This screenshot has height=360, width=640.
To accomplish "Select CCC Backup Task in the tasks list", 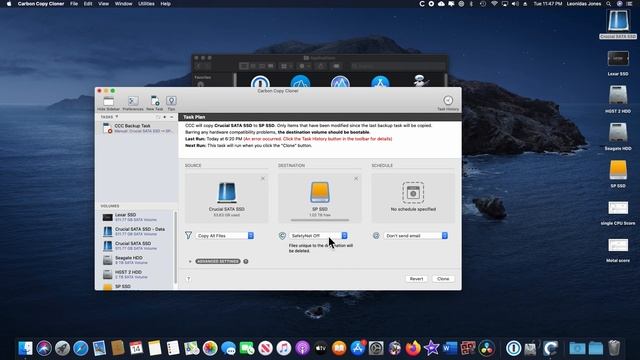I will tap(136, 128).
